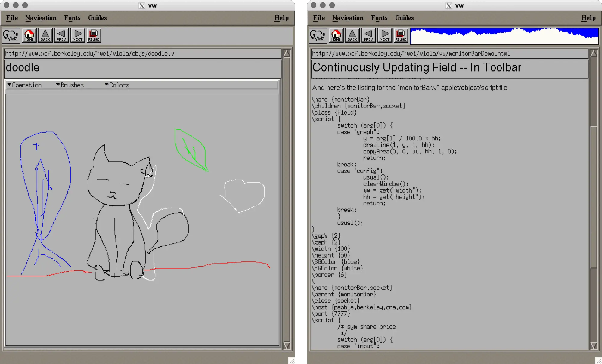The image size is (602, 364).
Task: Click the '\name {monitorBar}' code line
Action: click(x=340, y=99)
